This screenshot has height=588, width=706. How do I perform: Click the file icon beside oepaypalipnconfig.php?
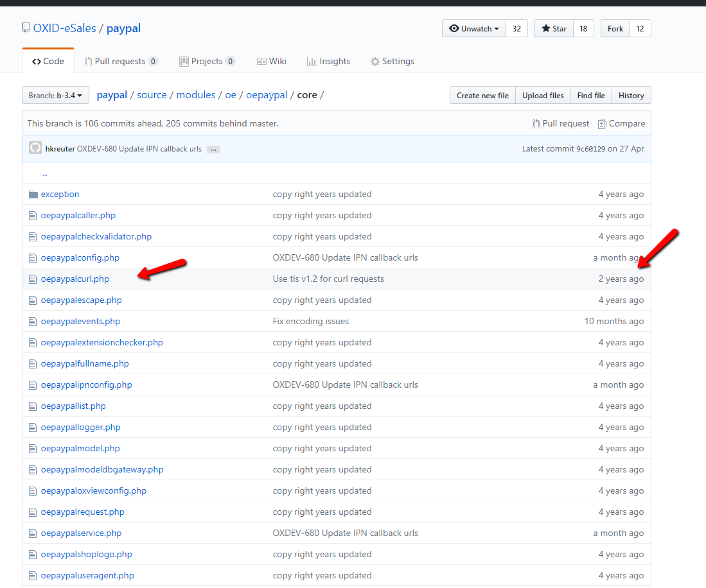pyautogui.click(x=32, y=385)
